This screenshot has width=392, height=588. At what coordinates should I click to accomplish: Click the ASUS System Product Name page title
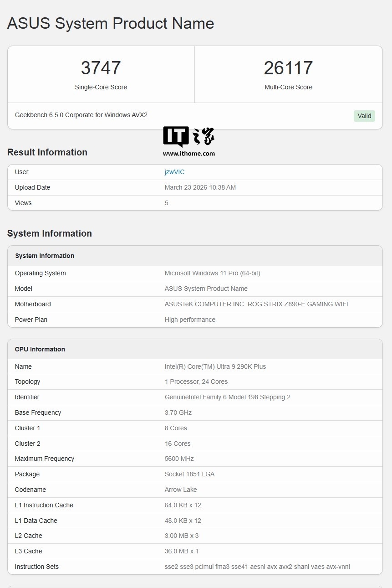[111, 23]
